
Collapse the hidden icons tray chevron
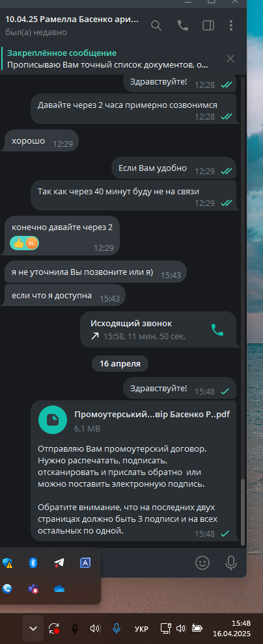pos(33,628)
